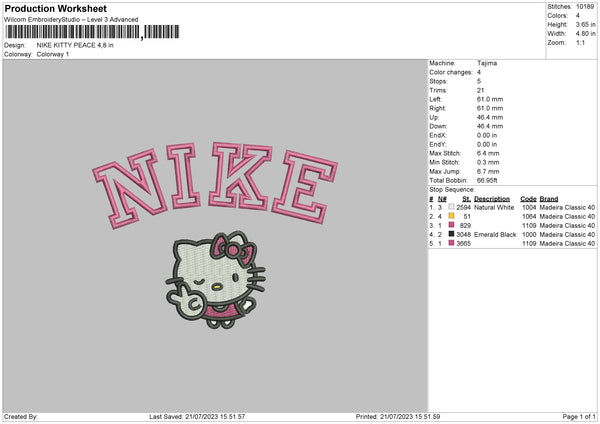Image resolution: width=600 pixels, height=424 pixels.
Task: Select 'Wilcom EmbroideryStudio – Level 3 Advanced' text
Action: [x=71, y=20]
